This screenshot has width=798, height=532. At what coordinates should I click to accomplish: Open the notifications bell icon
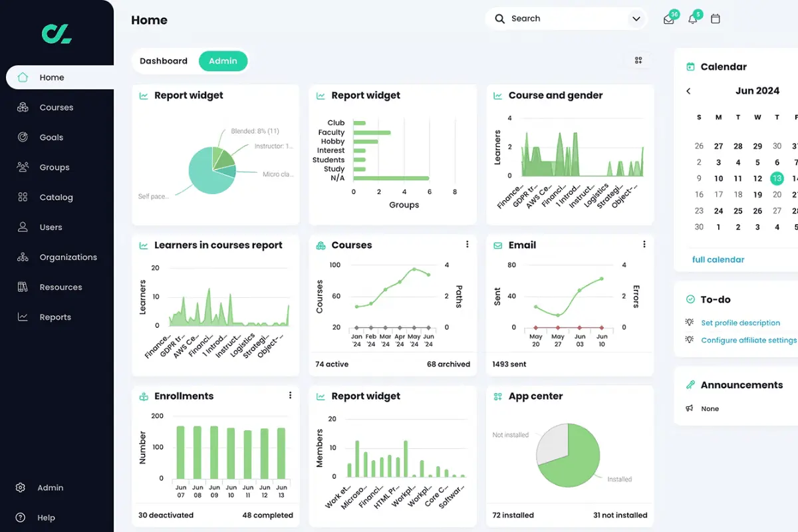[x=692, y=19]
